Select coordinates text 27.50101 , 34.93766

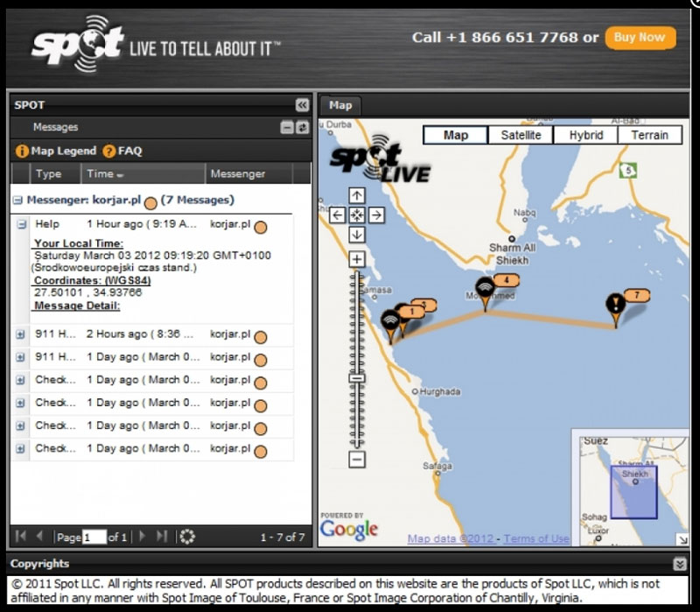88,292
